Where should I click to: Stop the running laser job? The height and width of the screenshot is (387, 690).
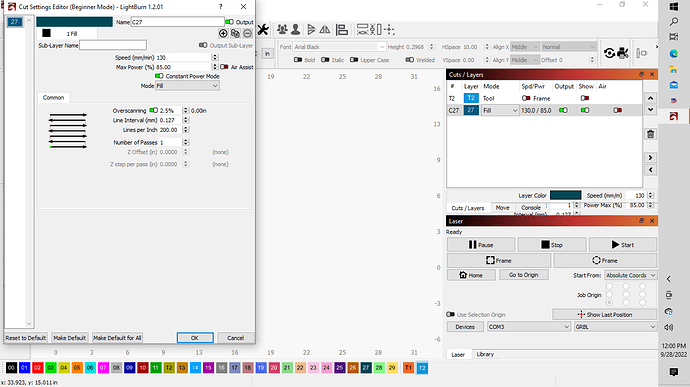point(552,244)
